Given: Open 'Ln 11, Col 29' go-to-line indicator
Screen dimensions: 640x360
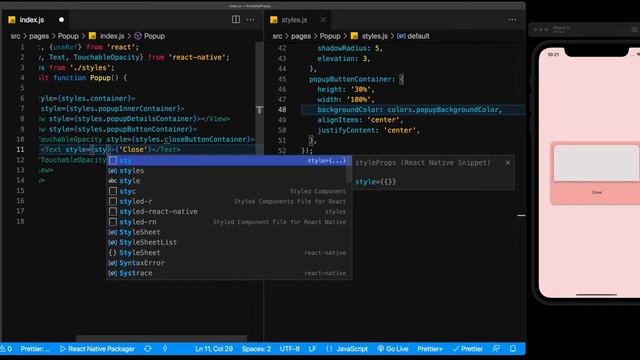Looking at the screenshot, I should pos(214,349).
